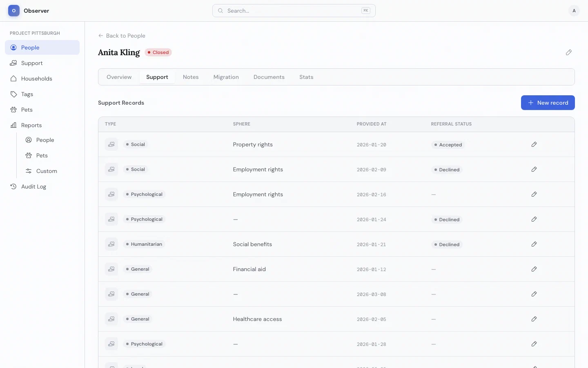The height and width of the screenshot is (368, 588).
Task: Open the Pets report sub-item
Action: 50,155
